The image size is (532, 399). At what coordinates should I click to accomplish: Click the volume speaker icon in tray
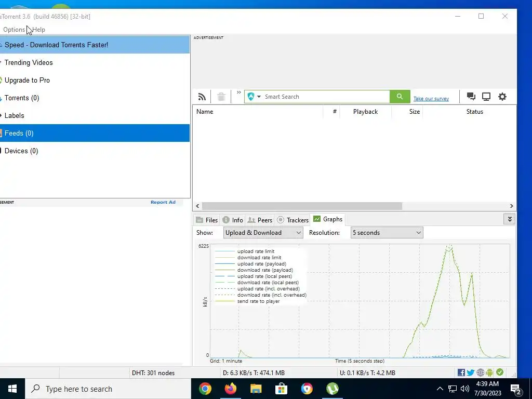(465, 389)
